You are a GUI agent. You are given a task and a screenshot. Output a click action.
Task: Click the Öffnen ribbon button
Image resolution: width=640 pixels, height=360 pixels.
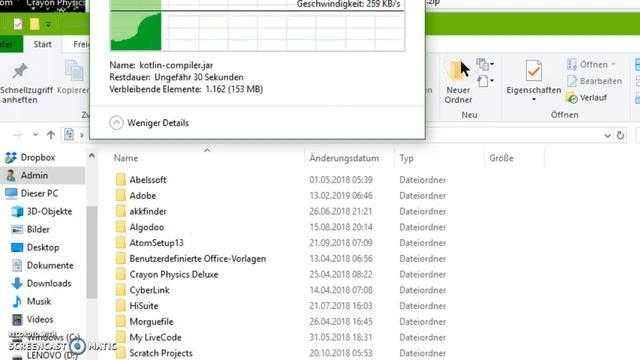point(590,64)
